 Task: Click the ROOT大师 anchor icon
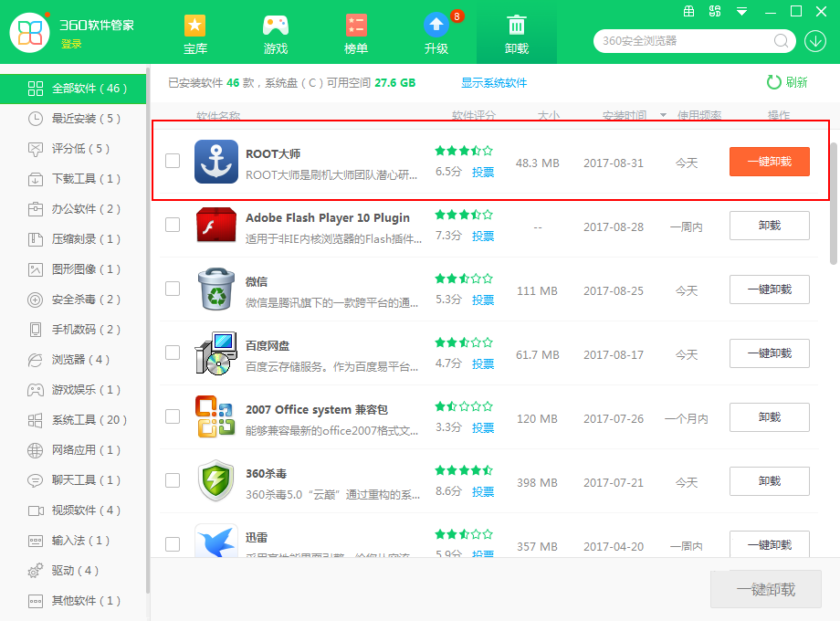point(215,162)
